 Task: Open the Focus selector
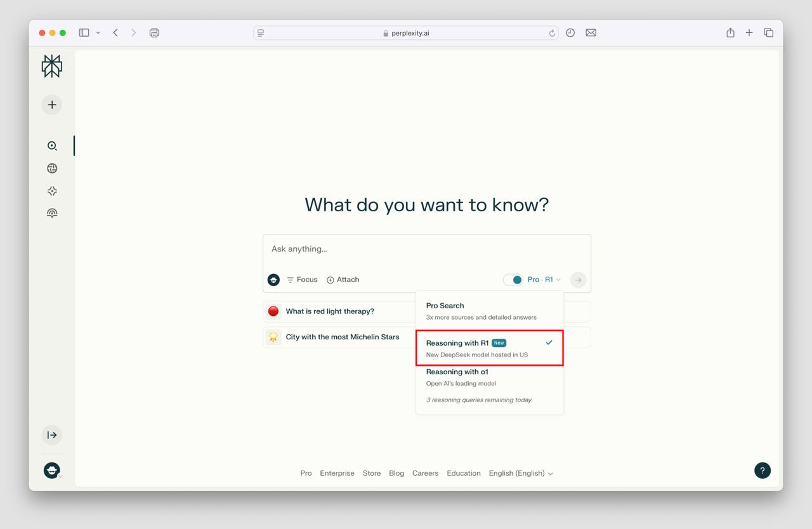[x=302, y=280]
